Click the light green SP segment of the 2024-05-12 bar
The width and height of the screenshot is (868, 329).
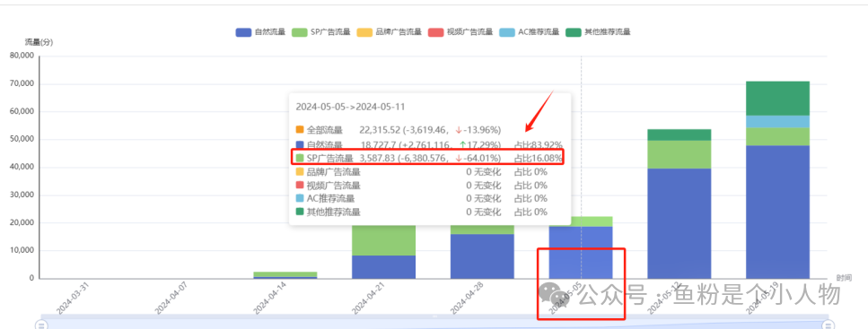pyautogui.click(x=679, y=154)
